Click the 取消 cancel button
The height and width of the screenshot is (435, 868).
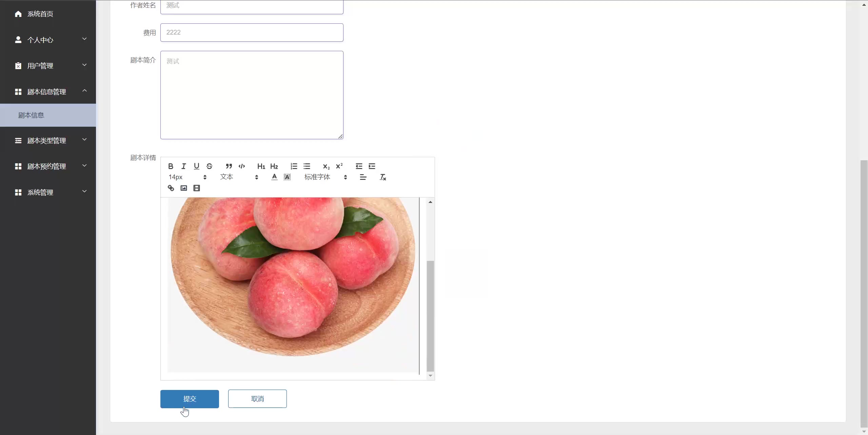tap(257, 399)
